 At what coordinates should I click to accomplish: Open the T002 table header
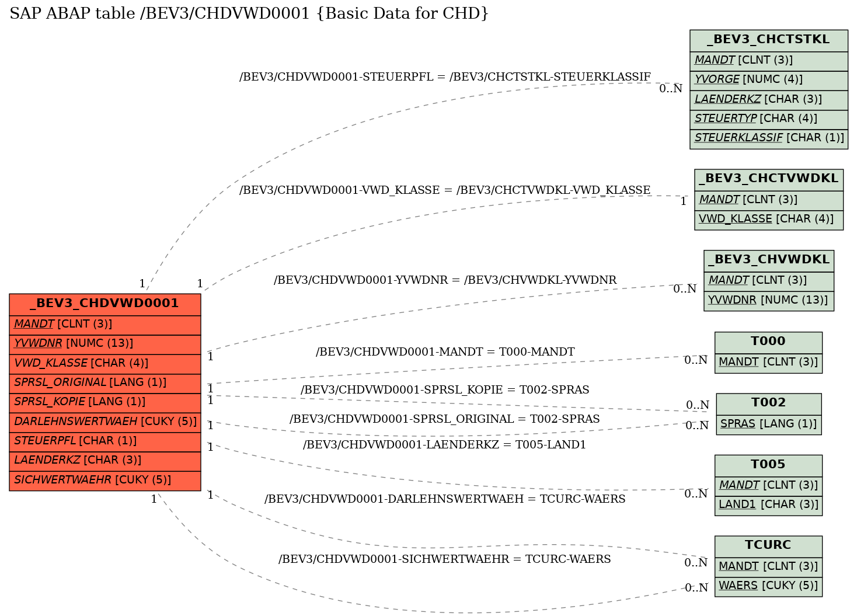coord(768,403)
